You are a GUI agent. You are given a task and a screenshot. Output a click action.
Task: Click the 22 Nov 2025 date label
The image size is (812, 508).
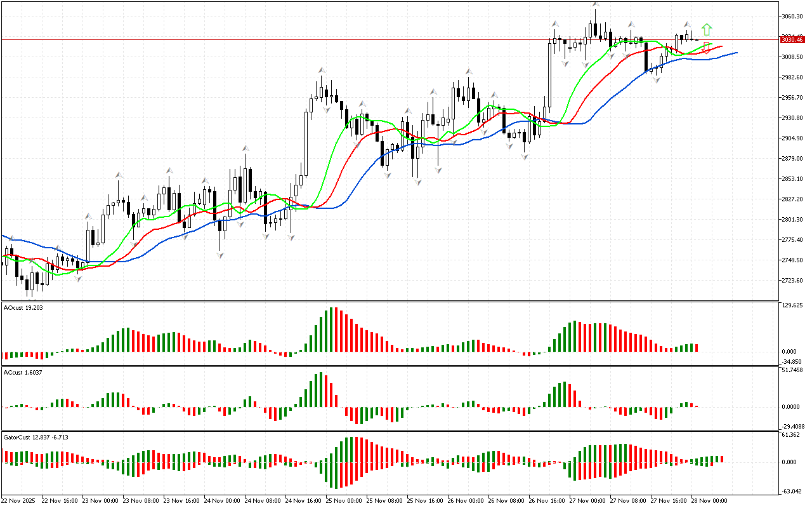(x=20, y=501)
